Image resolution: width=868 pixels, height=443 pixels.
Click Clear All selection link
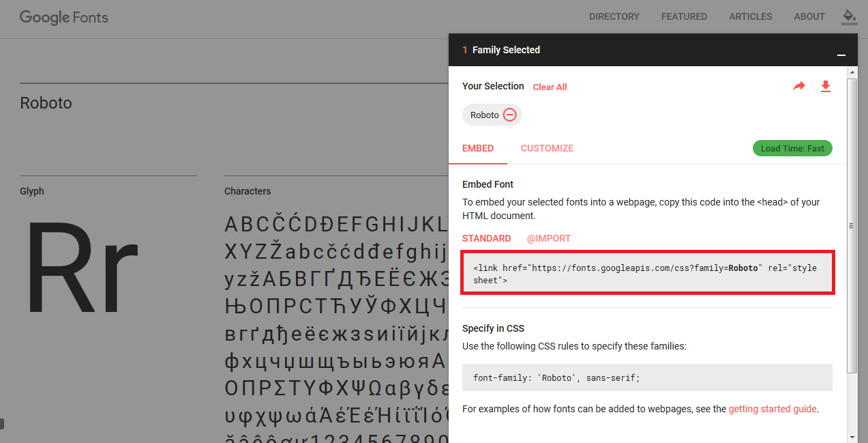coord(550,87)
